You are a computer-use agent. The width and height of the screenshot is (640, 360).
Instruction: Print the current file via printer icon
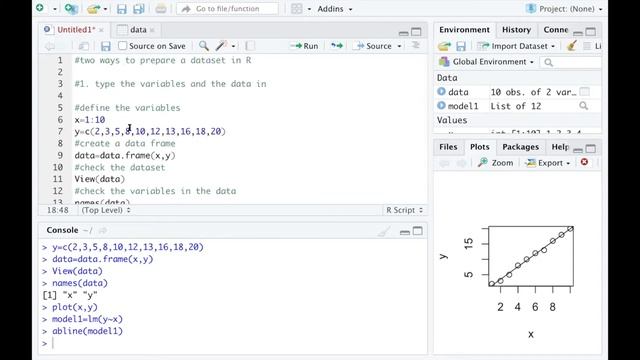pyautogui.click(x=161, y=9)
